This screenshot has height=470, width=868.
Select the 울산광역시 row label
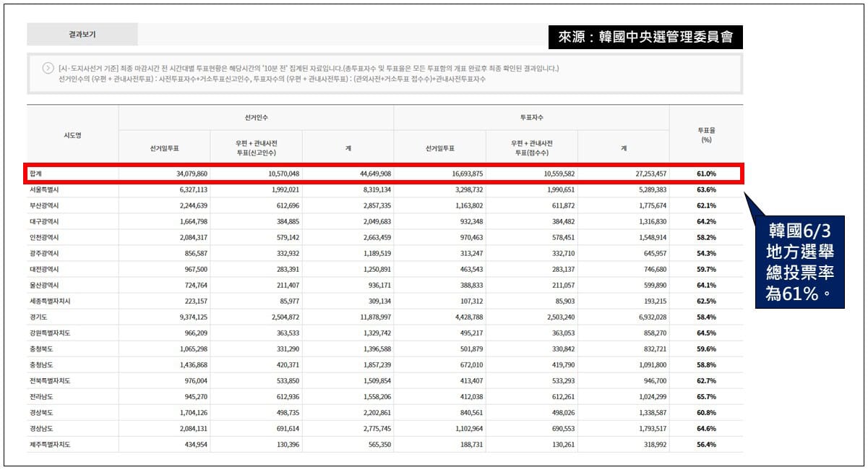[x=44, y=286]
